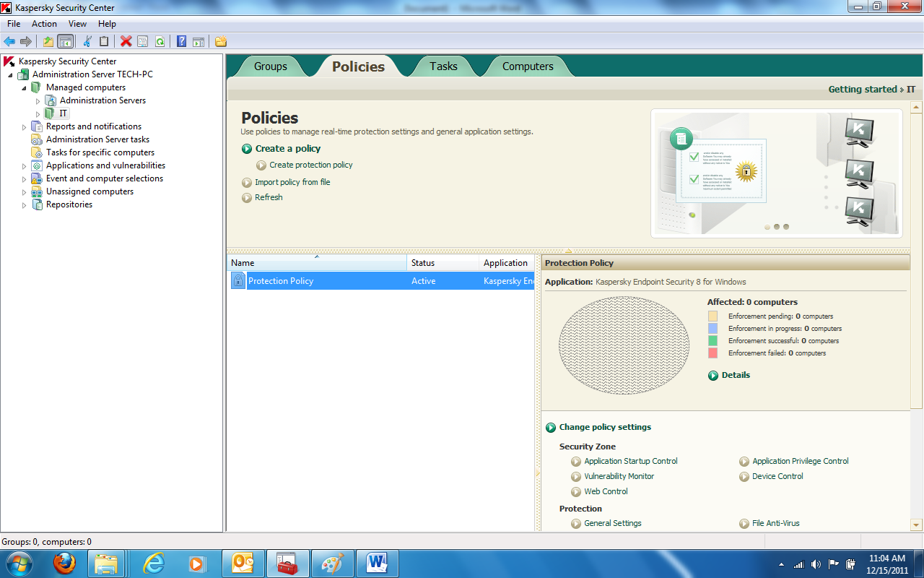Collapse the Managed computers tree node
The width and height of the screenshot is (924, 578).
[x=24, y=88]
